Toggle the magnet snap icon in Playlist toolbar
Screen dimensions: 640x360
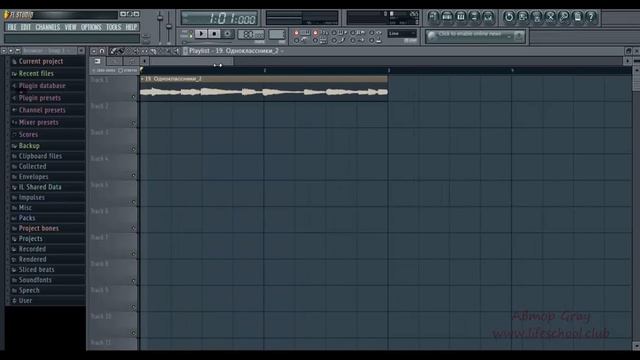tap(102, 51)
